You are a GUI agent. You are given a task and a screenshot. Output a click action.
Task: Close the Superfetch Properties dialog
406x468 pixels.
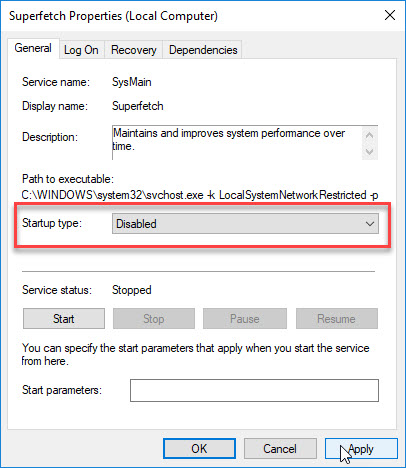(x=390, y=15)
